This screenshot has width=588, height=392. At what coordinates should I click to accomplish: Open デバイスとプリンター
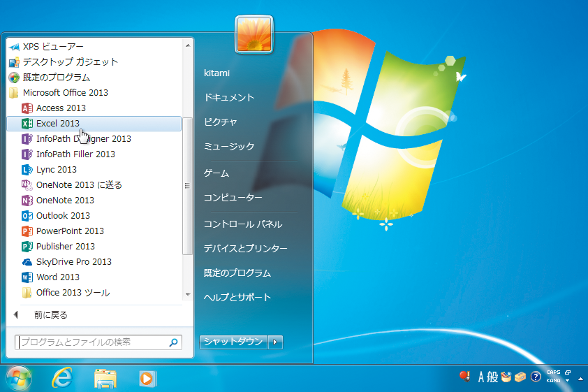(246, 248)
